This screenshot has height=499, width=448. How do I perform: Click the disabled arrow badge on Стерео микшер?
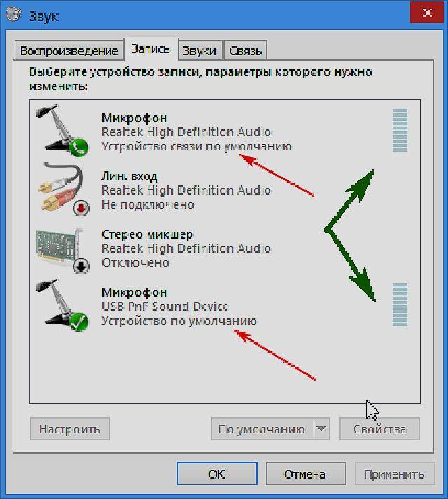(81, 266)
